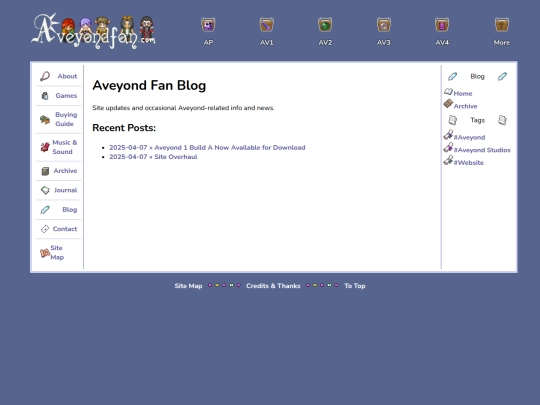Click the Blog heading in right panel
This screenshot has width=540, height=405.
pyautogui.click(x=477, y=76)
